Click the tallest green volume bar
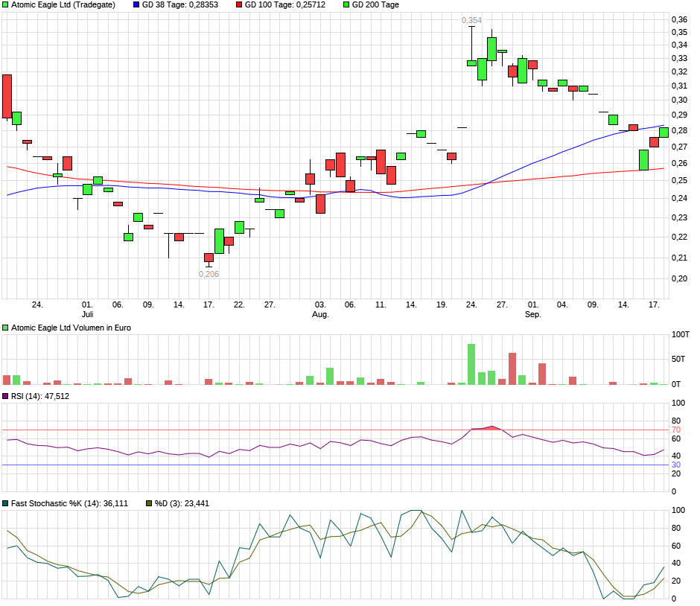Viewport: 700px width, 606px height. click(471, 364)
